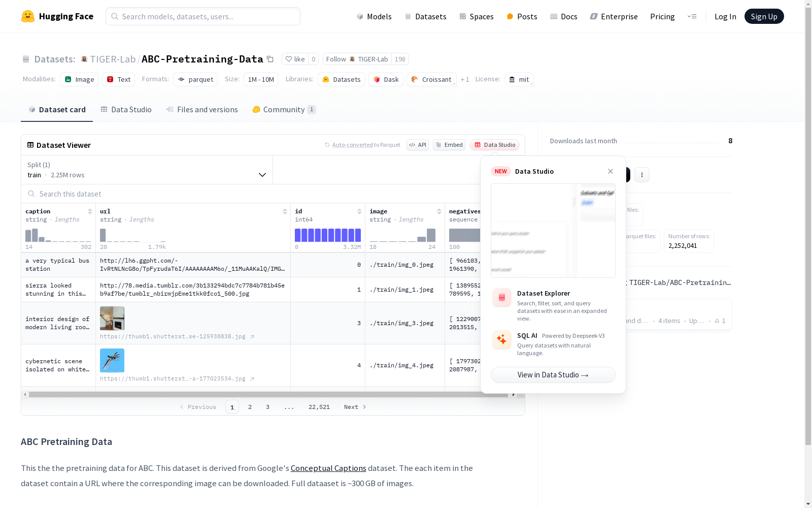This screenshot has width=812, height=508.
Task: Select the 1M - 10M size tag
Action: point(261,79)
